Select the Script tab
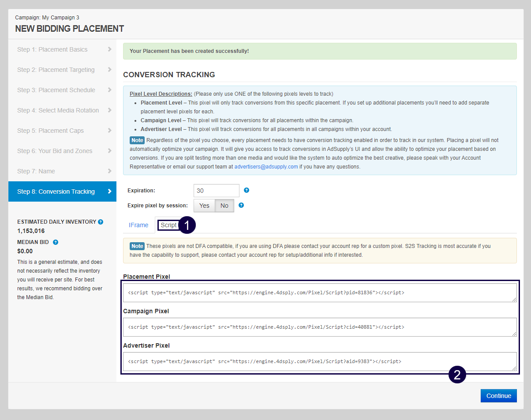The width and height of the screenshot is (531, 420). pyautogui.click(x=168, y=225)
